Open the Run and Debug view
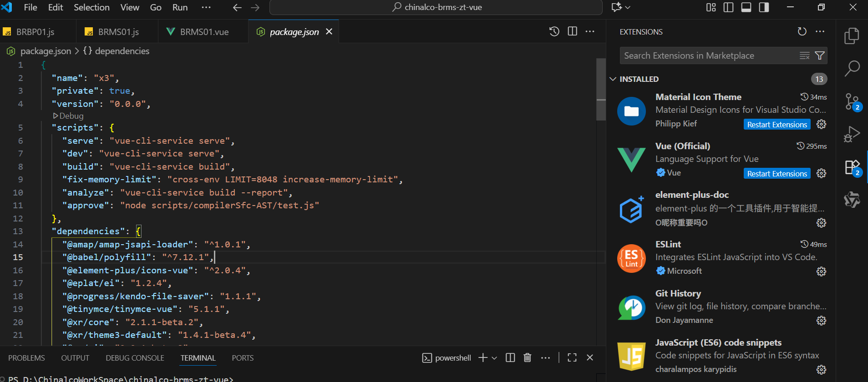This screenshot has height=382, width=868. (x=852, y=135)
